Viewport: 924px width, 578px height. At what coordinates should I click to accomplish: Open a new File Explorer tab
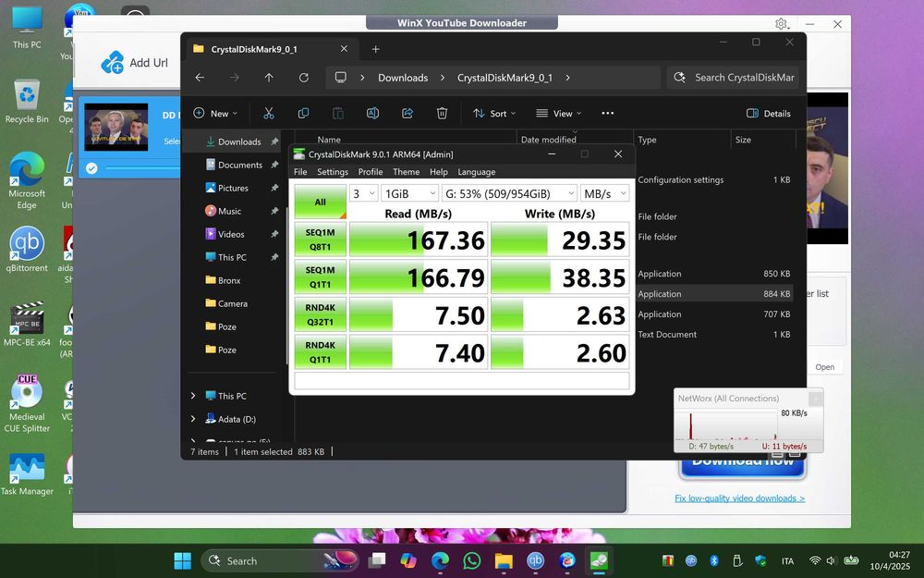pos(375,49)
